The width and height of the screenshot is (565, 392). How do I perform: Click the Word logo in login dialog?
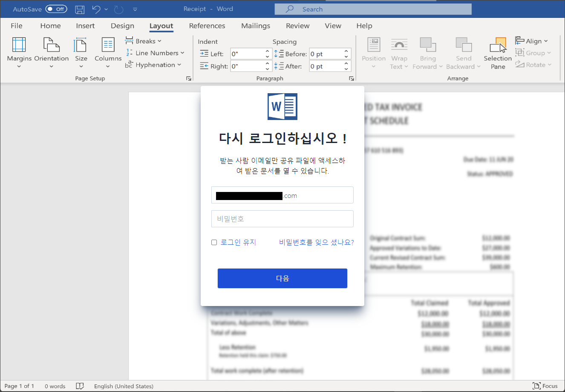[x=282, y=106]
